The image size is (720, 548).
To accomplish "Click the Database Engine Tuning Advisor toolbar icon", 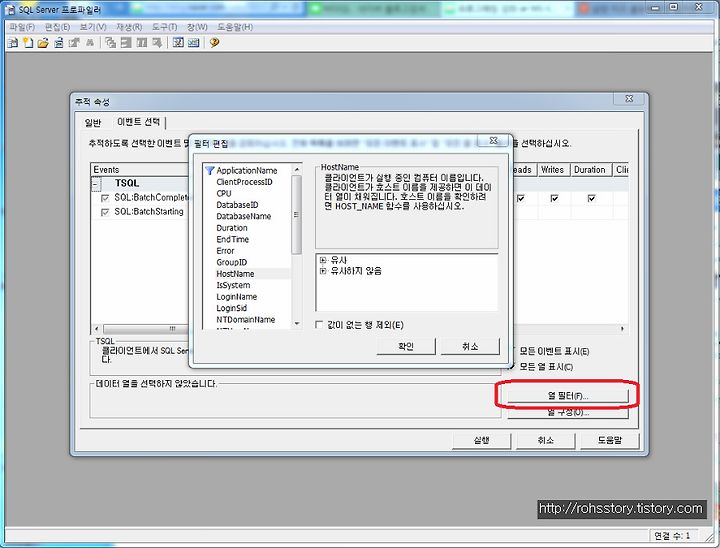I will tap(194, 43).
